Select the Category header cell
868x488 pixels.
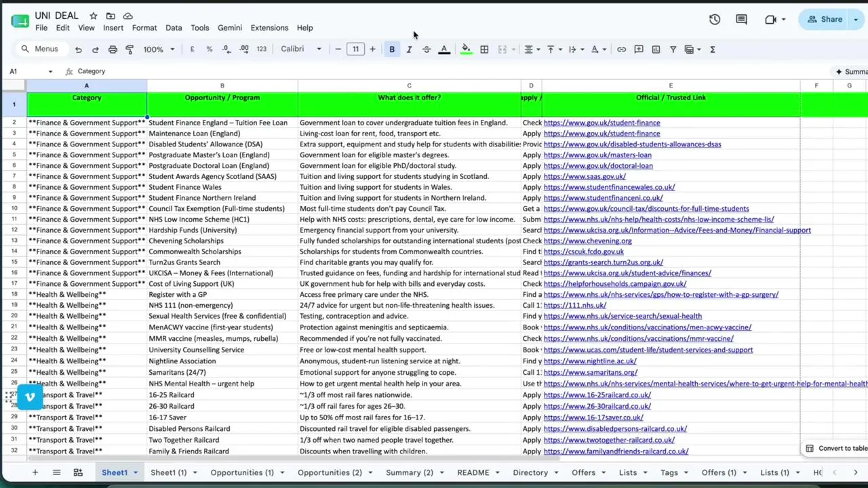[x=87, y=104]
